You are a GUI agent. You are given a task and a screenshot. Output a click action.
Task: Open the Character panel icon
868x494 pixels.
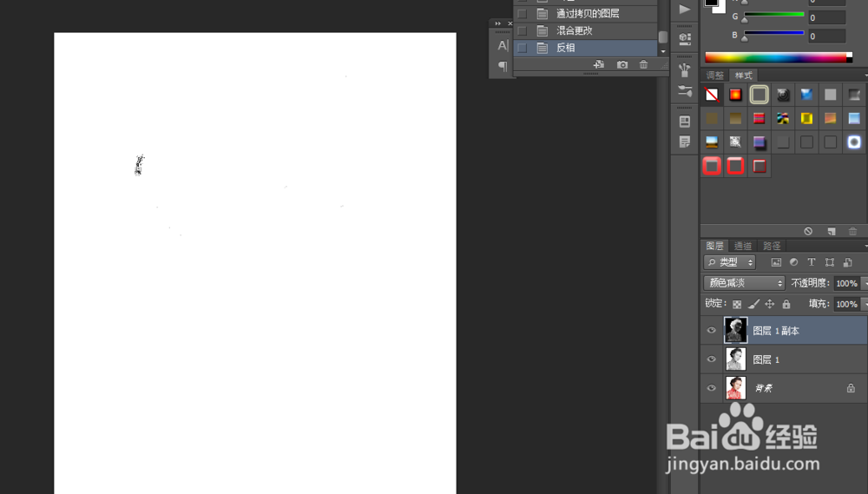tap(503, 45)
